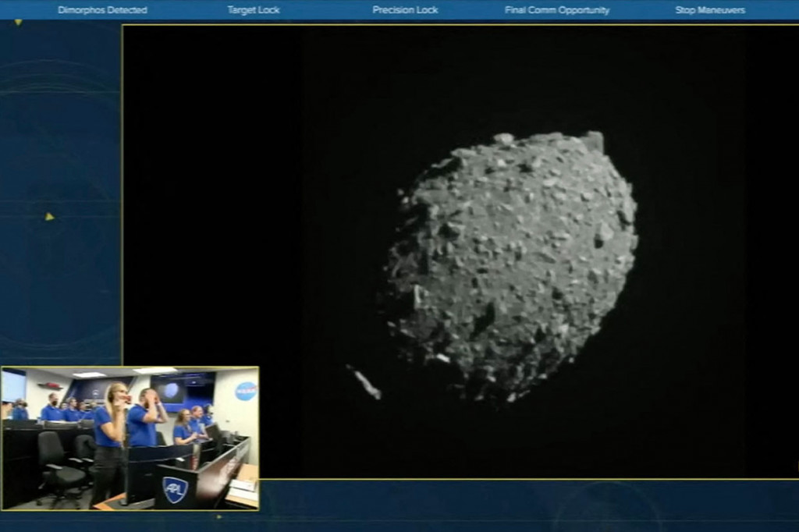
Task: Click the small elongated boulder beside the asteroid
Action: [364, 381]
